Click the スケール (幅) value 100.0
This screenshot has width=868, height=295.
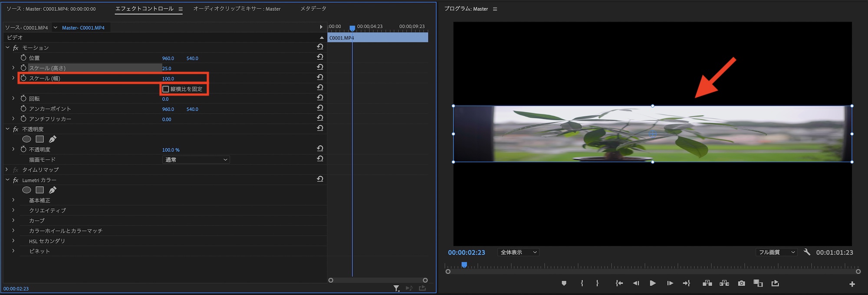coord(168,79)
